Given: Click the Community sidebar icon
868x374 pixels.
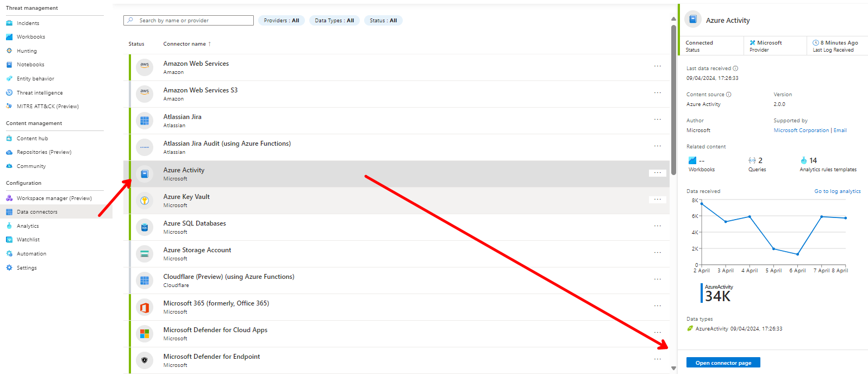Looking at the screenshot, I should click(9, 166).
